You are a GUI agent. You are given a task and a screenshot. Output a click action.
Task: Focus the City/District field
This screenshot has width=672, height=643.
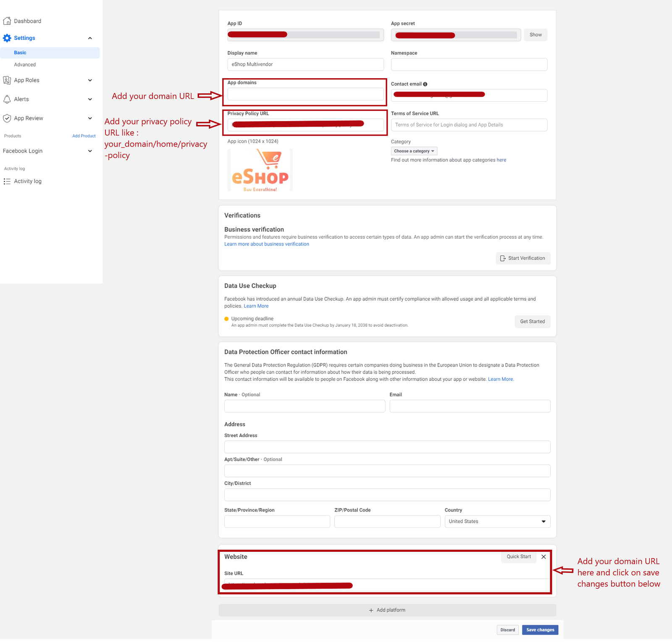point(387,495)
